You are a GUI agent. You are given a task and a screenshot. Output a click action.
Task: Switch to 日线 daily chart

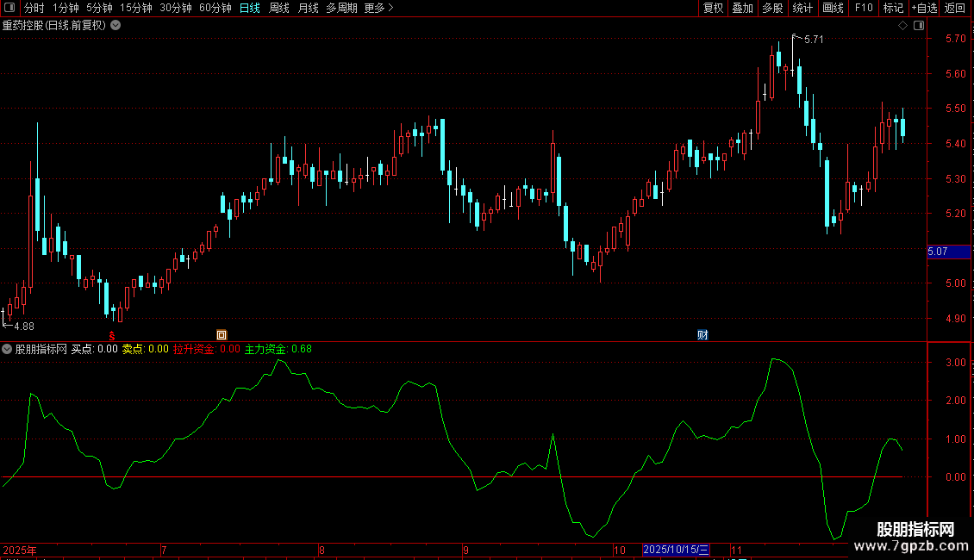click(250, 8)
